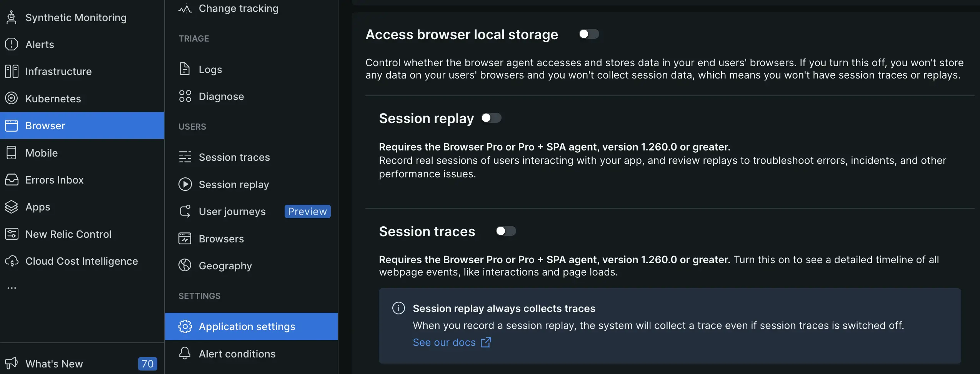Select Mobile in the navigation sidebar

(41, 153)
